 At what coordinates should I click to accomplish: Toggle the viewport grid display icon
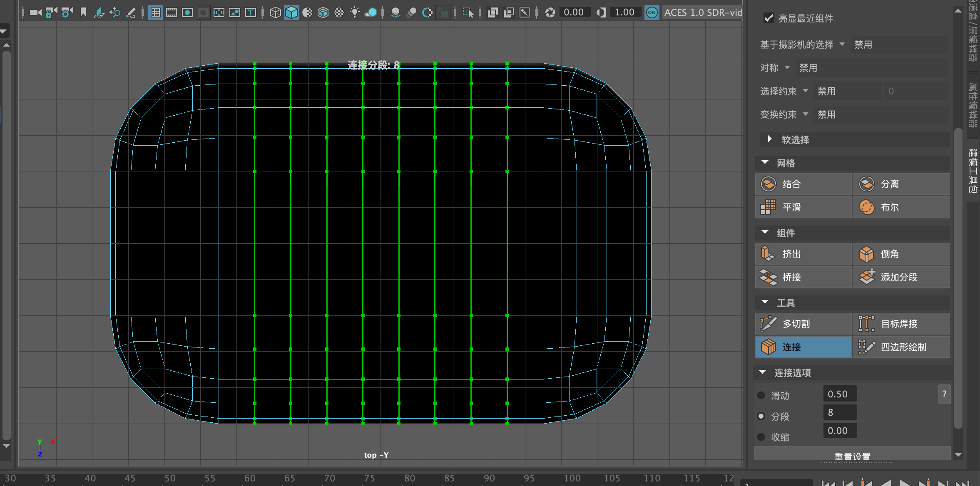pyautogui.click(x=155, y=12)
